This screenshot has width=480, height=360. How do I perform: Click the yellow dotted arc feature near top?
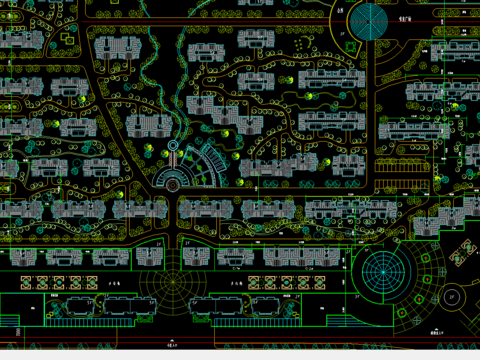[x=304, y=43]
